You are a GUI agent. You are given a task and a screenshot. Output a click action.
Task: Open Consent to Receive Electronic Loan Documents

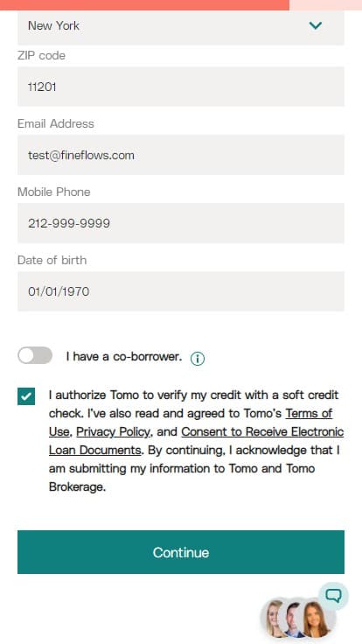click(x=196, y=441)
